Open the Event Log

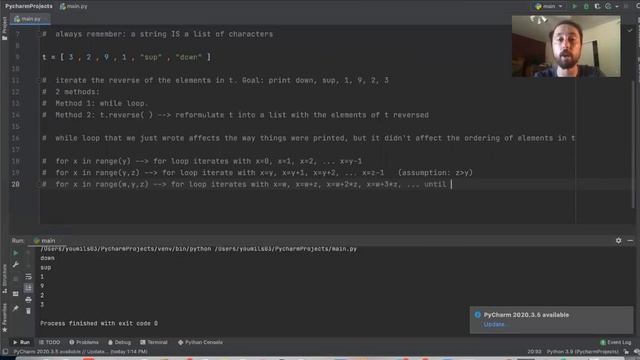[x=616, y=342]
